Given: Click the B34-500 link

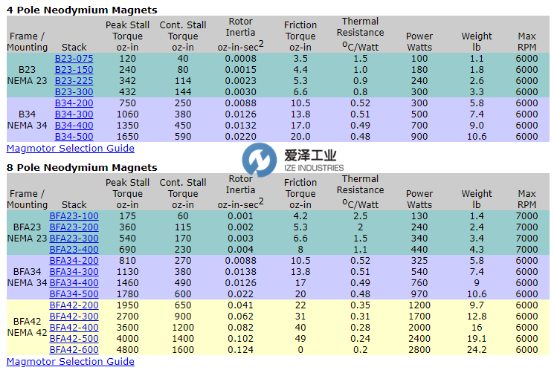Looking at the screenshot, I should [74, 137].
